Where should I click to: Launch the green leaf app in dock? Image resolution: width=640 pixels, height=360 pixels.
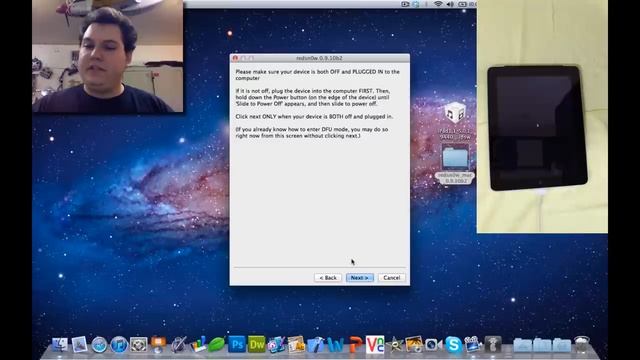217,345
